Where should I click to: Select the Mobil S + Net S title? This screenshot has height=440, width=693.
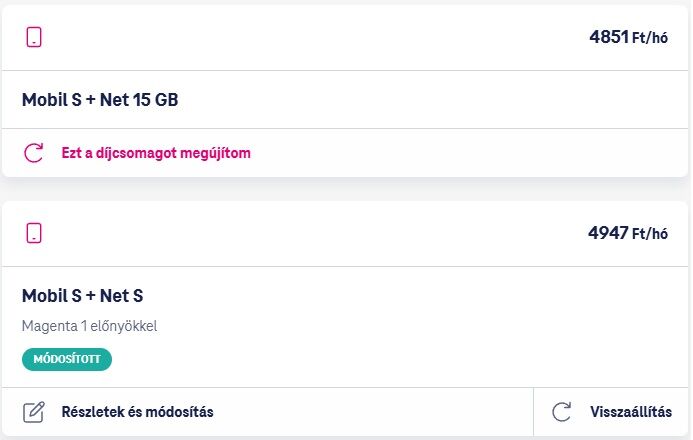coord(83,296)
